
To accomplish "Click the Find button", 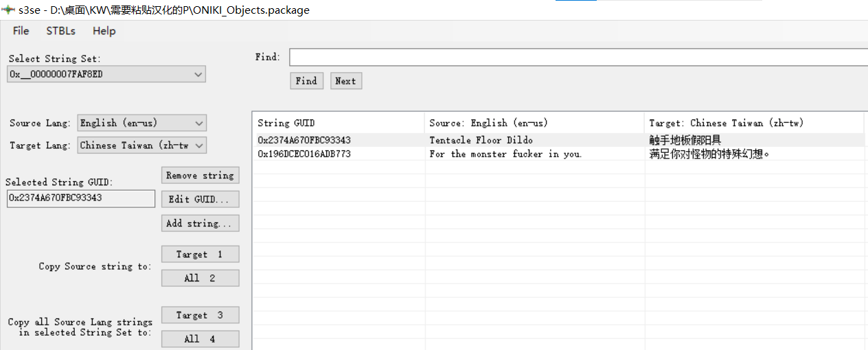I will tap(306, 81).
